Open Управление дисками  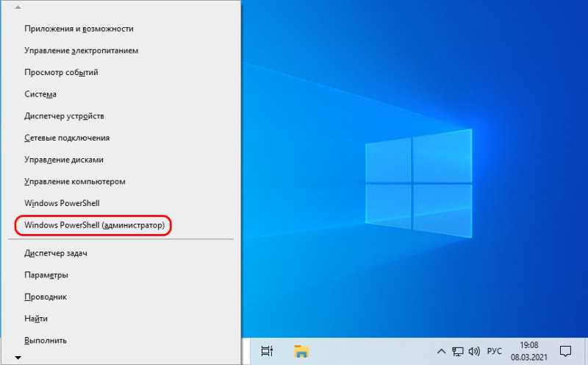121,160
